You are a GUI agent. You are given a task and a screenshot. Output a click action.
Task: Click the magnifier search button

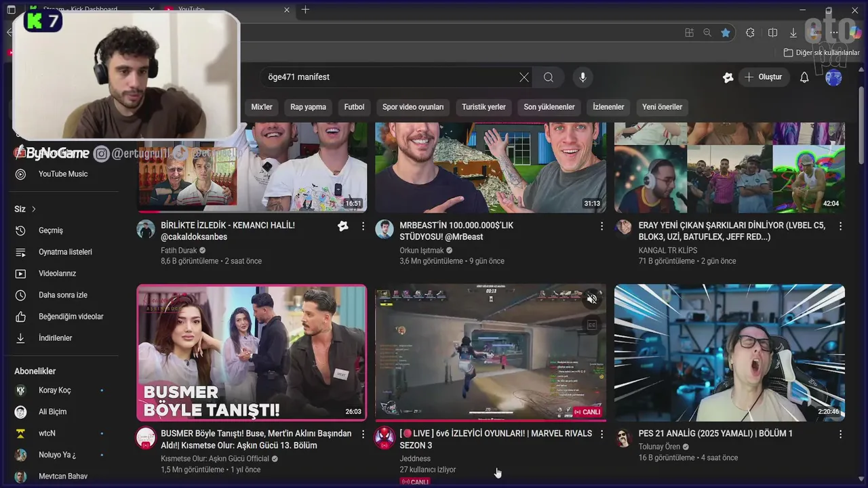tap(549, 77)
